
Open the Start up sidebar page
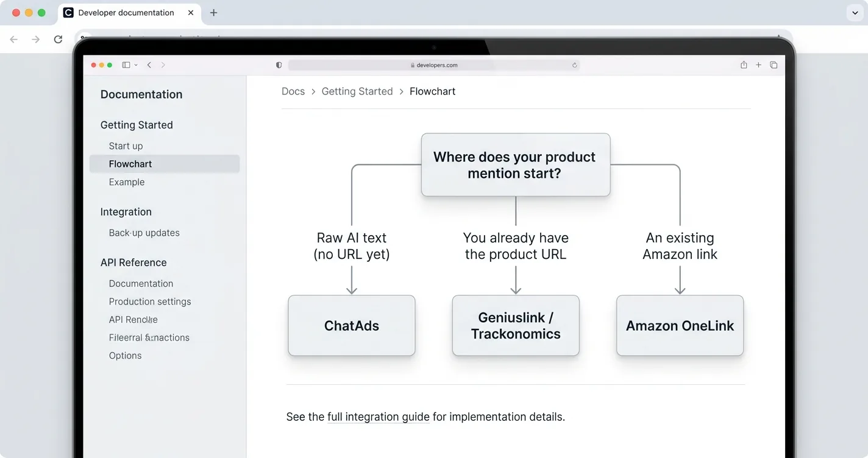pos(126,146)
